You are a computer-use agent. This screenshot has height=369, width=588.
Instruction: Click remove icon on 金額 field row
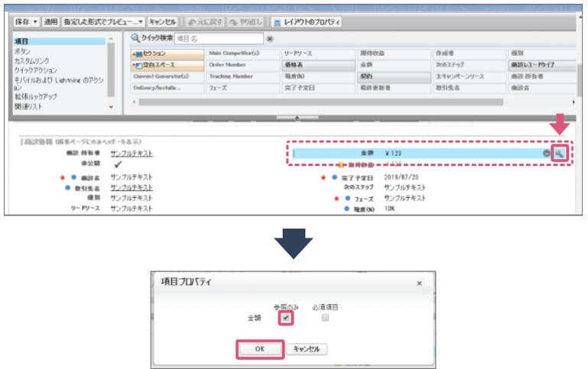tap(547, 154)
